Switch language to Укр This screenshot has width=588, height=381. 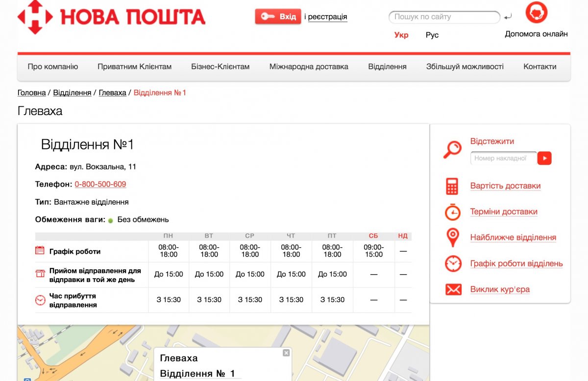pyautogui.click(x=401, y=35)
